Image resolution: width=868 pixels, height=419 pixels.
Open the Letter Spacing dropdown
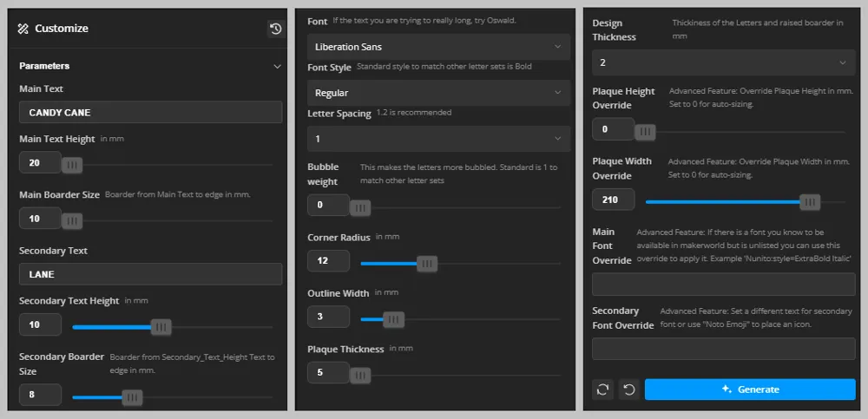(x=438, y=139)
